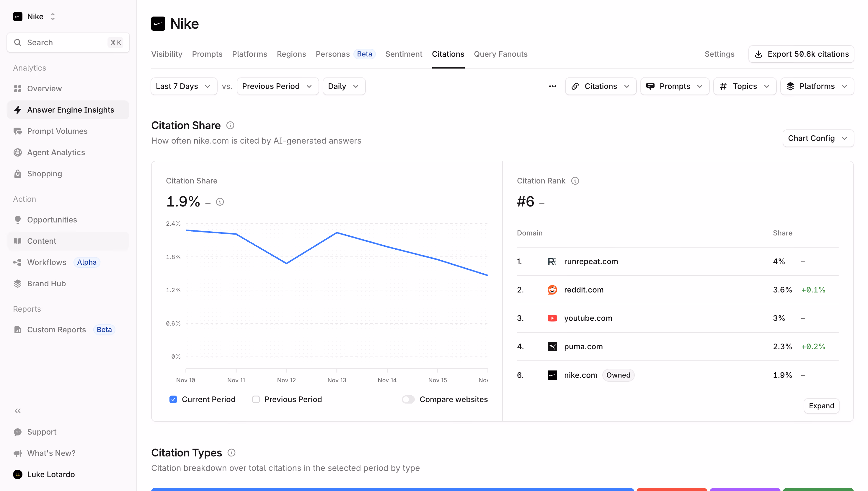Click the Opportunities lightbulb icon
Viewport: 868px width, 491px height.
pyautogui.click(x=17, y=220)
